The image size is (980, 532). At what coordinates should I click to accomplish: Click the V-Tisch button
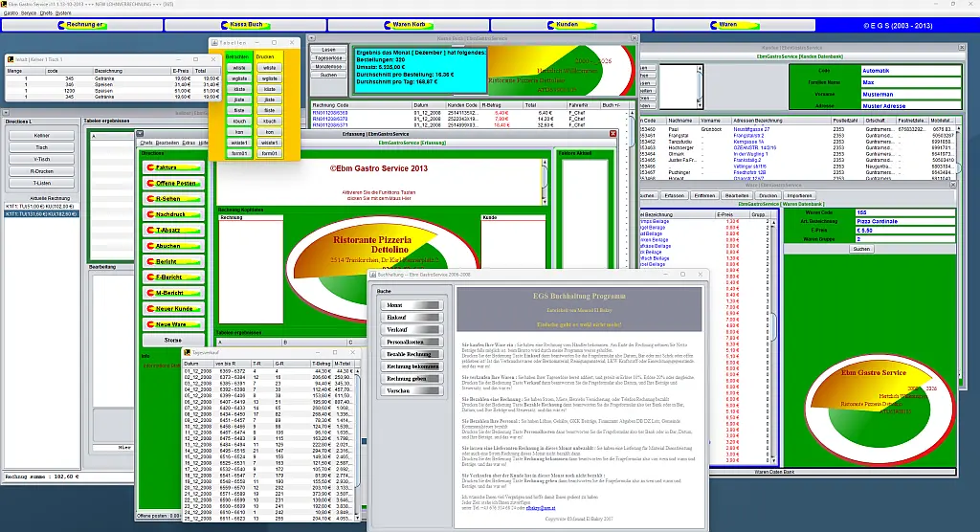point(42,160)
